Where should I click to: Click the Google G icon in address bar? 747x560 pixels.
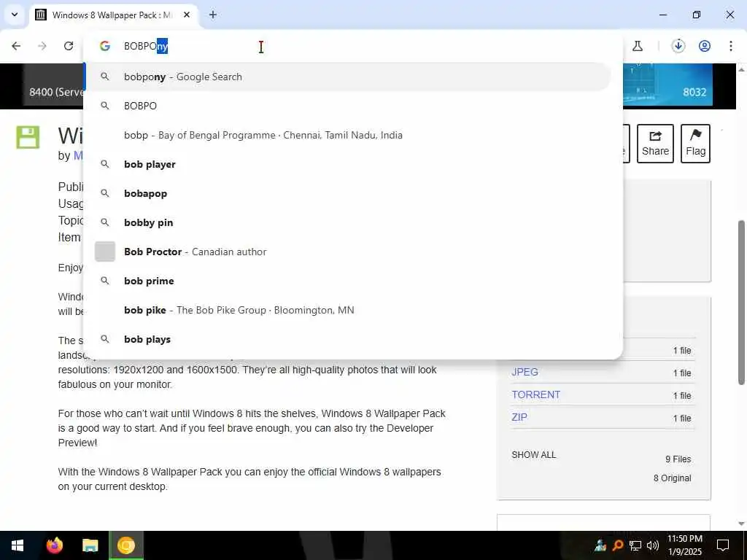click(105, 46)
